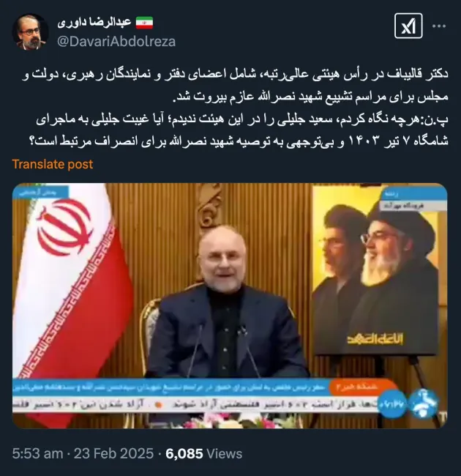Click the orange channel tag on video banner

click(x=362, y=387)
